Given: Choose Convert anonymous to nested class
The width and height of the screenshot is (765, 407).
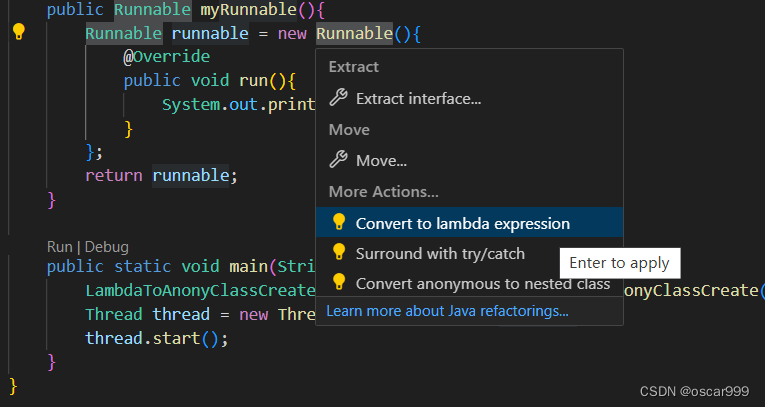Looking at the screenshot, I should [x=469, y=284].
